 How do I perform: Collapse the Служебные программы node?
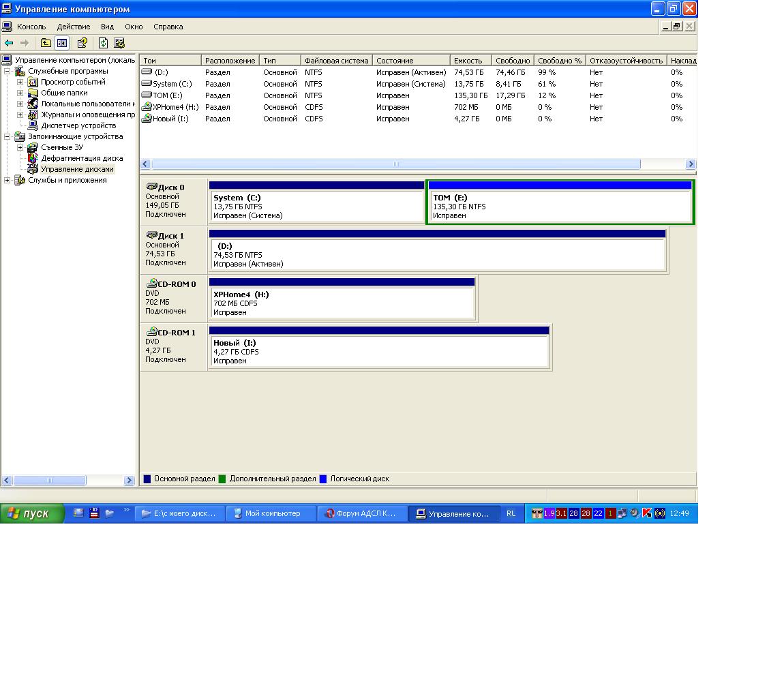(x=7, y=71)
